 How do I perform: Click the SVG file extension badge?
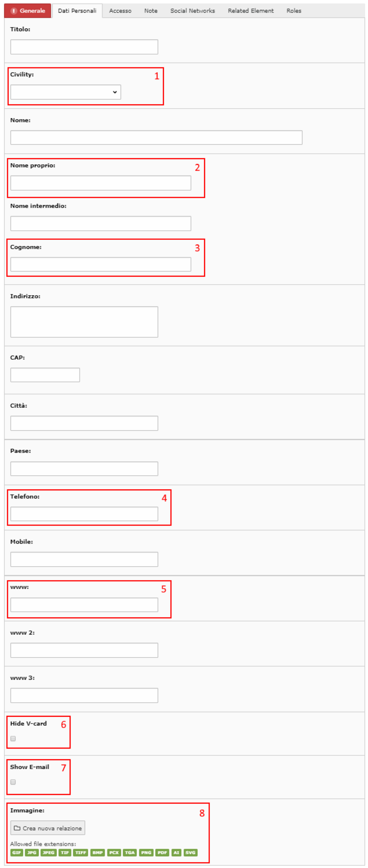[190, 853]
